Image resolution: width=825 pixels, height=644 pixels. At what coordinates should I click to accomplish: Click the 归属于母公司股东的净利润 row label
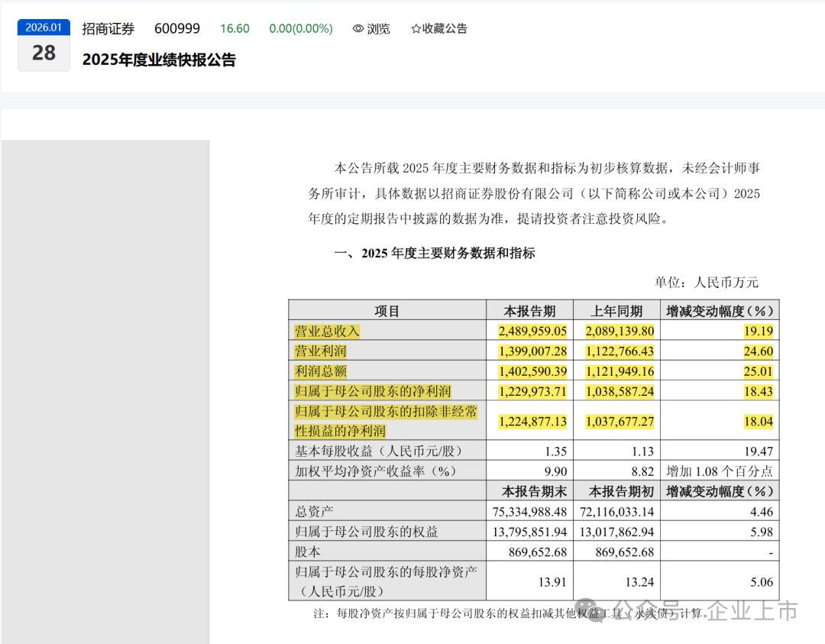coord(373,391)
